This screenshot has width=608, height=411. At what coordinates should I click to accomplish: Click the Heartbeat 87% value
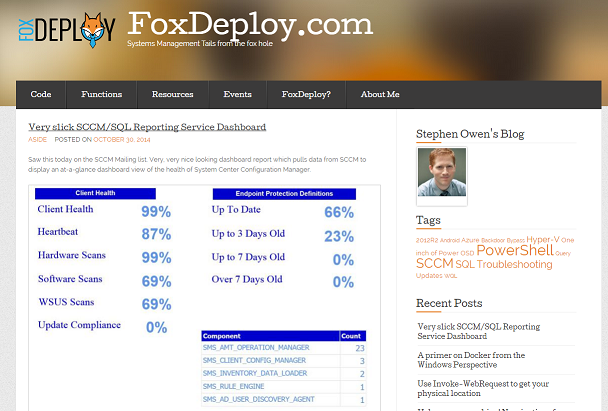[156, 234]
